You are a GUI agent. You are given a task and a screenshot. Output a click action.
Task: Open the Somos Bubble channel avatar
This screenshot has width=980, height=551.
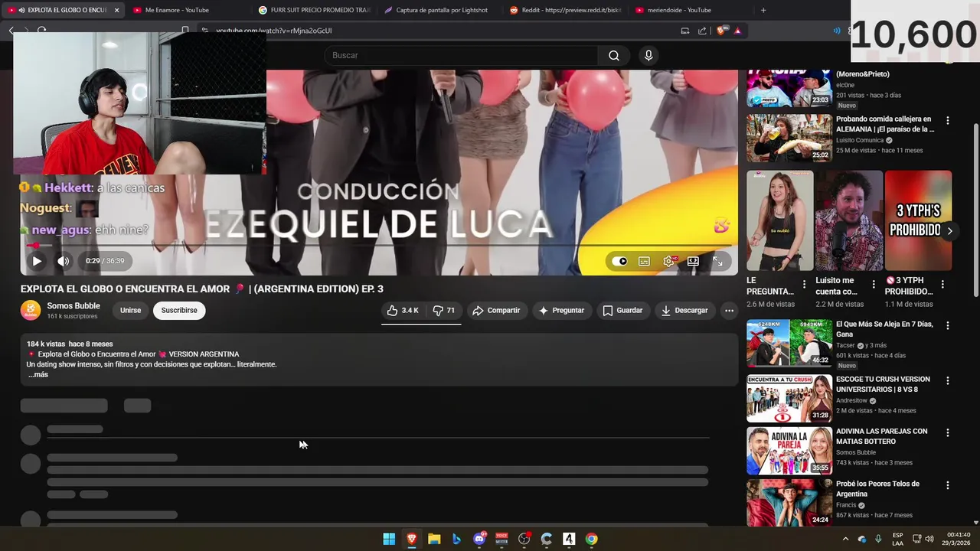pos(31,310)
